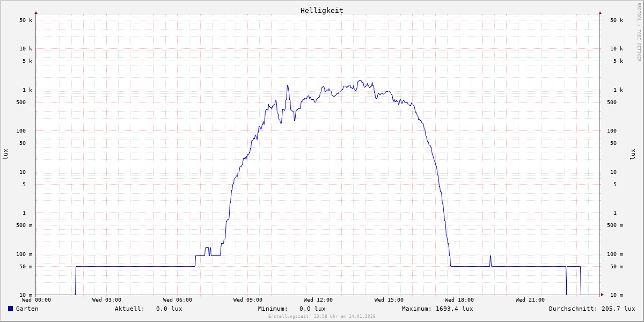Click the Erstellungszeit timestamp footer text
This screenshot has height=322, width=644.
[322, 316]
